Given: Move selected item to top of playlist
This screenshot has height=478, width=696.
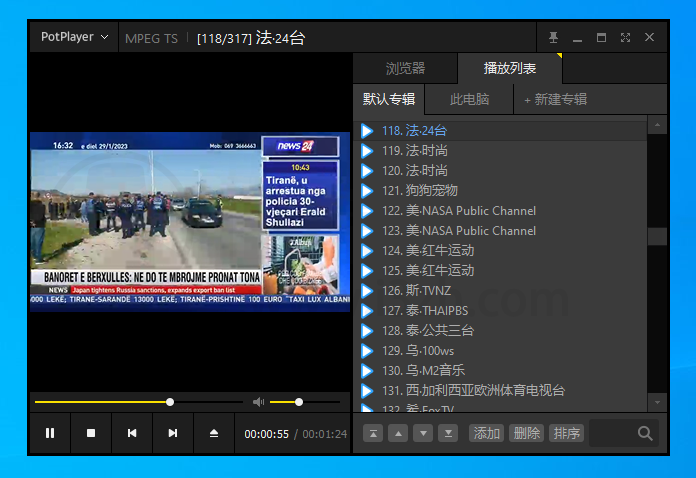Looking at the screenshot, I should (373, 433).
